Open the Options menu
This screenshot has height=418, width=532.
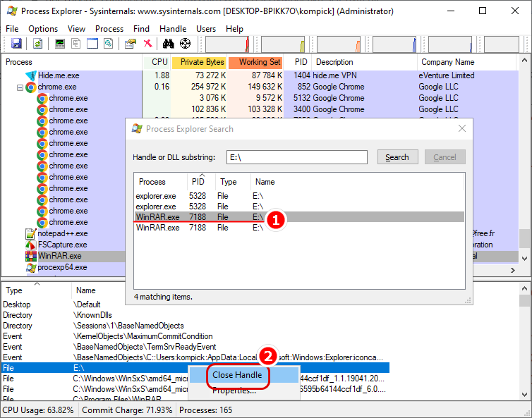(x=43, y=29)
